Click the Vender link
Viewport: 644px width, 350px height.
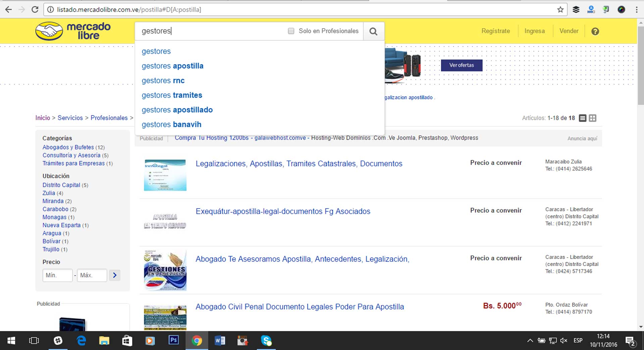pos(569,31)
